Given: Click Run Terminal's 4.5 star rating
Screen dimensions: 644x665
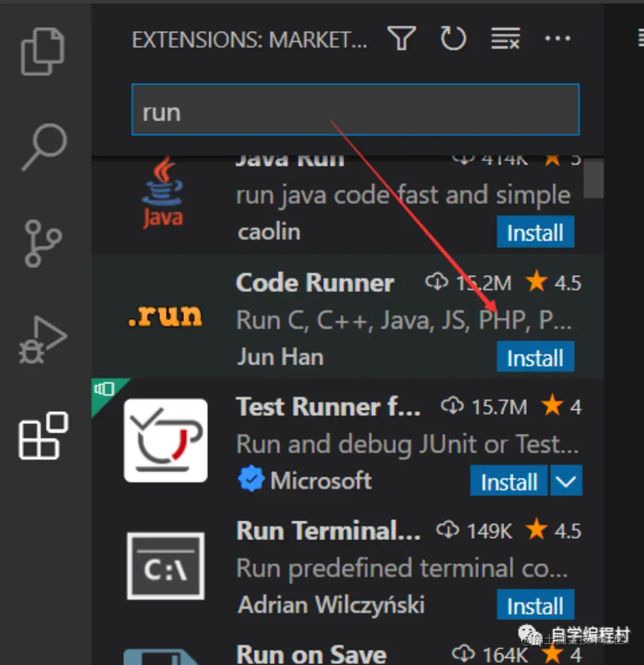Looking at the screenshot, I should click(x=553, y=530).
